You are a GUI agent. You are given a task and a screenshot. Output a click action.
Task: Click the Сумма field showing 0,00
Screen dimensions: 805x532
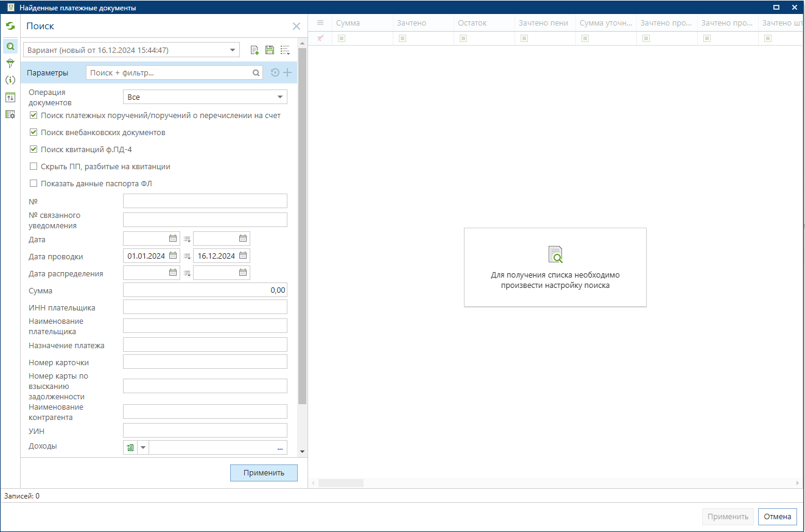click(x=205, y=290)
